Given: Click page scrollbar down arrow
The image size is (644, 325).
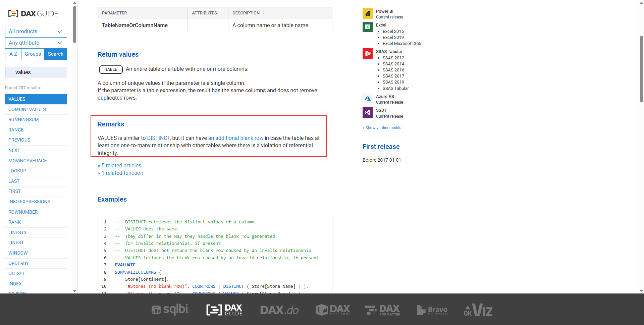Looking at the screenshot, I should click(x=641, y=291).
